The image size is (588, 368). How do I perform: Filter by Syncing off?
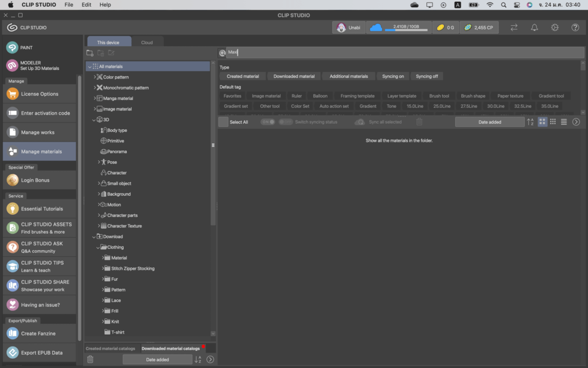[427, 76]
